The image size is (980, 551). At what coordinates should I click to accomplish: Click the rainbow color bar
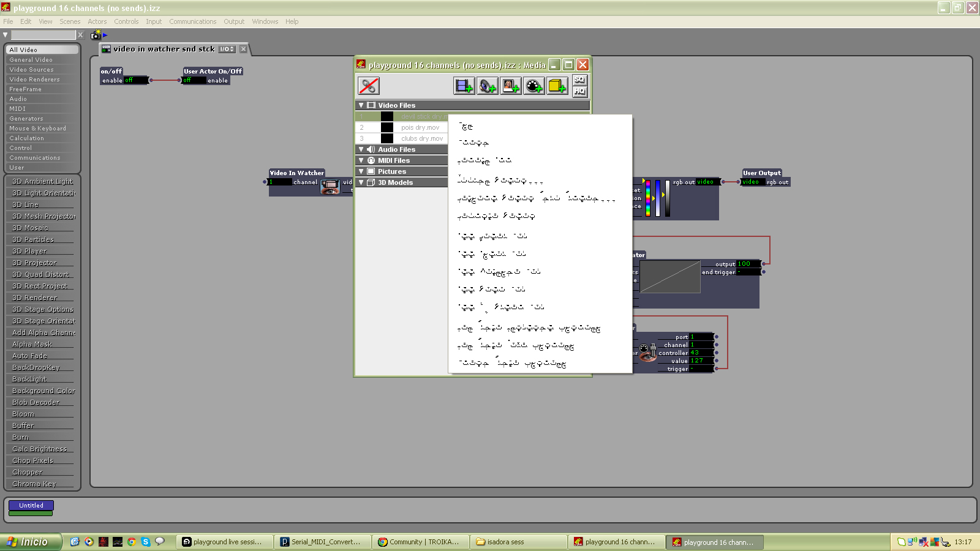coord(648,198)
